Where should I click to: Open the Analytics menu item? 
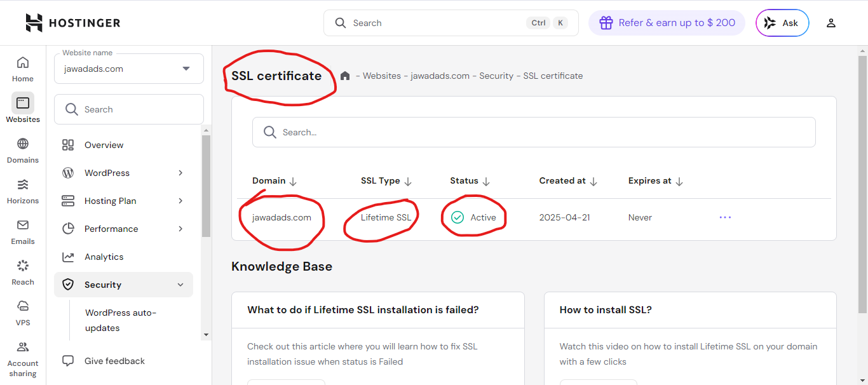104,257
